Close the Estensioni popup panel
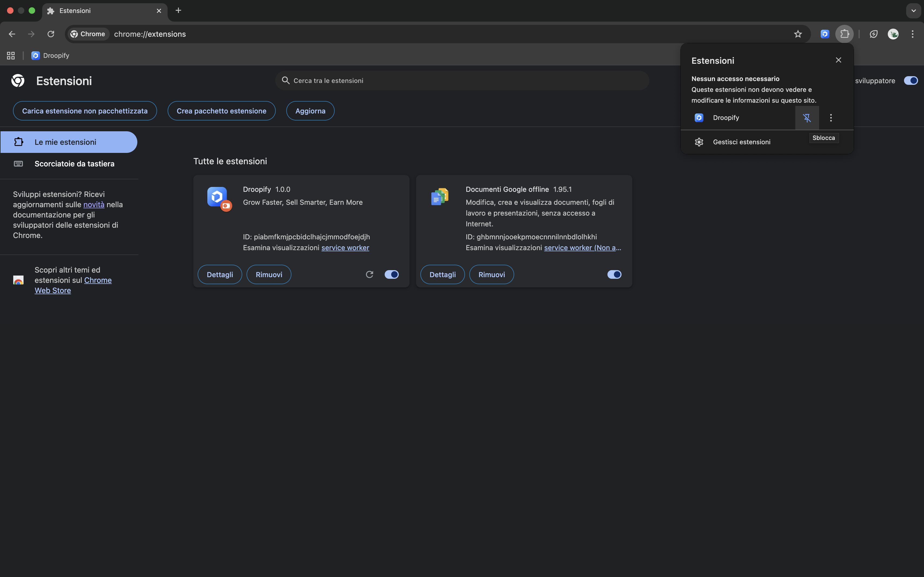 [838, 60]
